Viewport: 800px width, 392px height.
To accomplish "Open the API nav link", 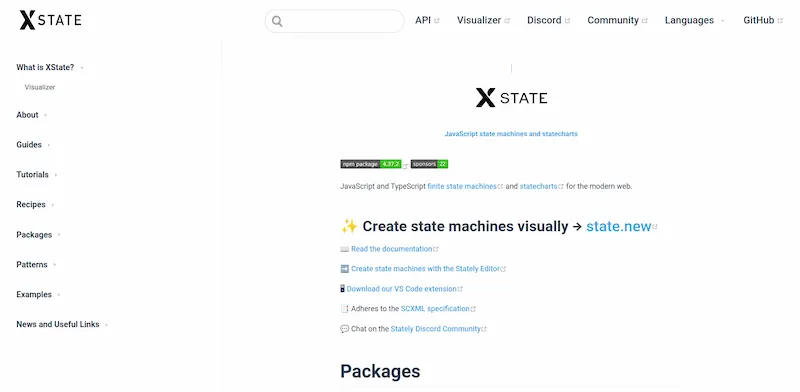I will (x=427, y=20).
